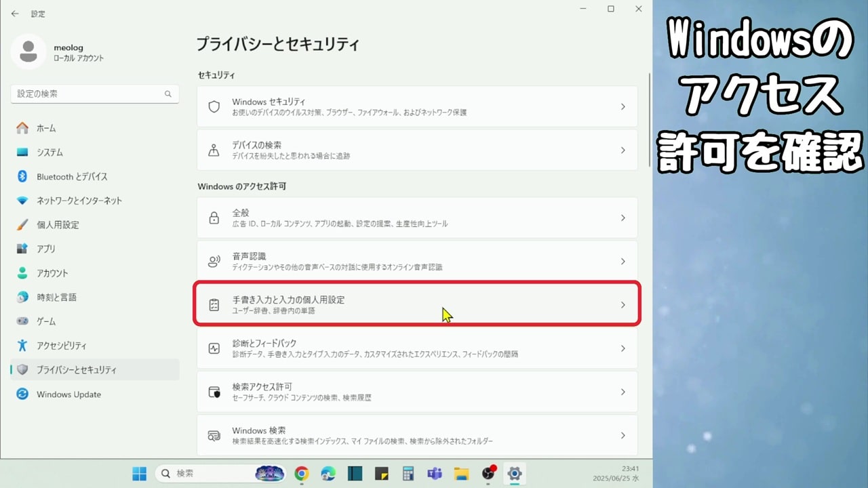Image resolution: width=868 pixels, height=488 pixels.
Task: Launch Google Chrome from the taskbar
Action: coord(302,474)
